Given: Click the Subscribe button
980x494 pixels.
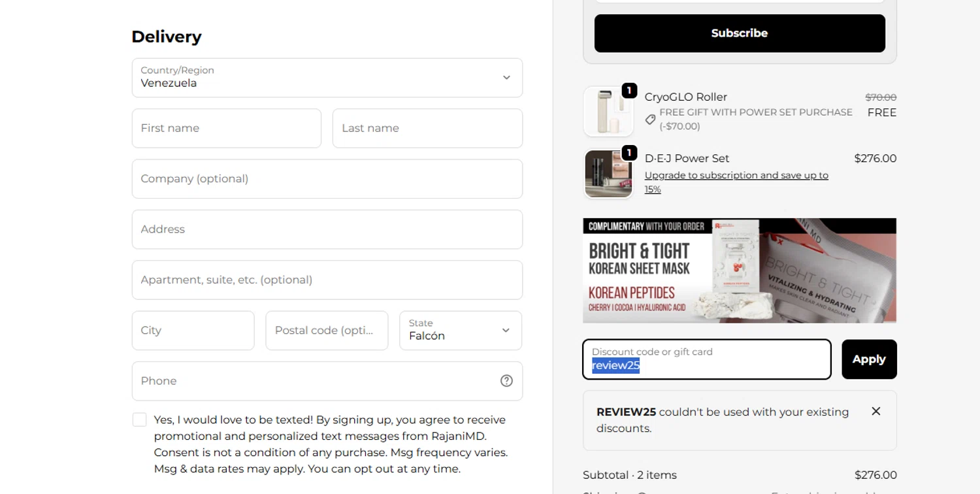Looking at the screenshot, I should coord(740,33).
